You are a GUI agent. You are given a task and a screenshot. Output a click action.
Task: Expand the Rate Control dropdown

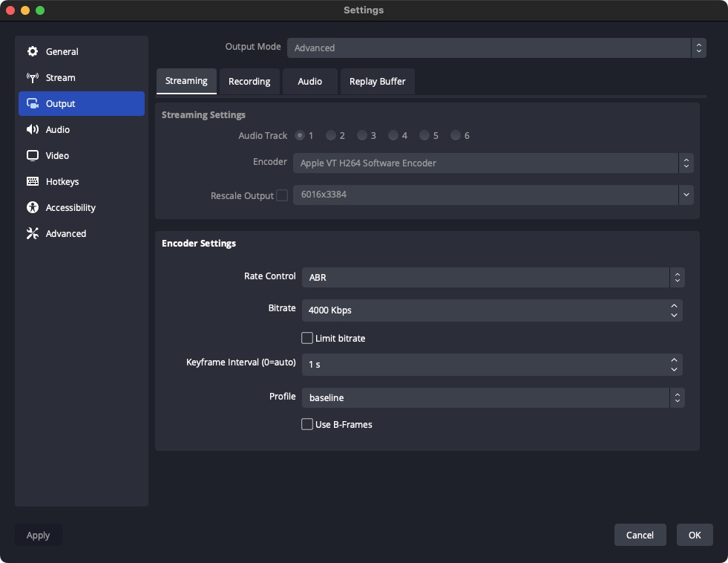point(492,278)
